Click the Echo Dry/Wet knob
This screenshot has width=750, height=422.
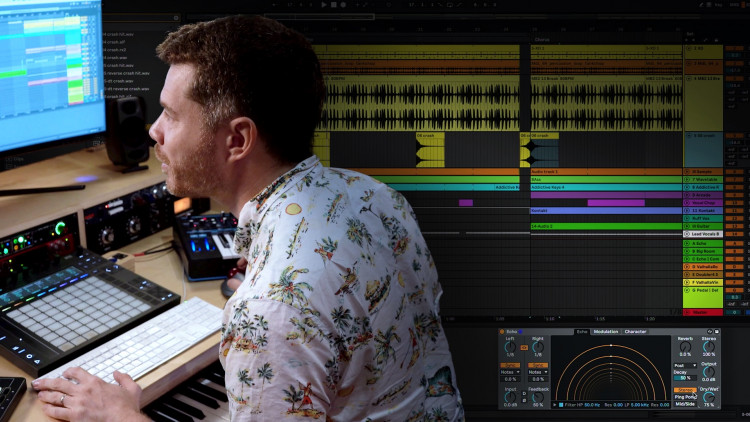(x=708, y=398)
